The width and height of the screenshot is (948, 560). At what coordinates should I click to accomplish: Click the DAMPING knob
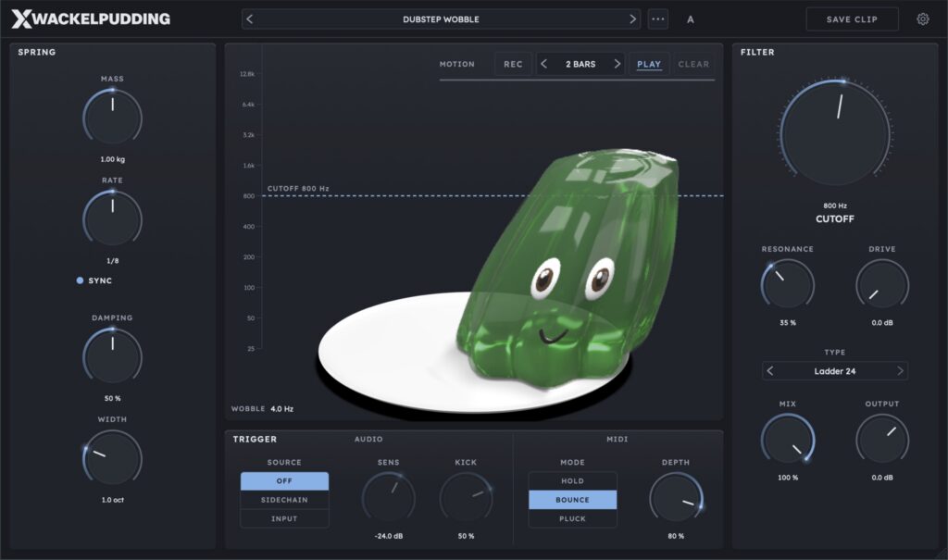[x=112, y=356]
